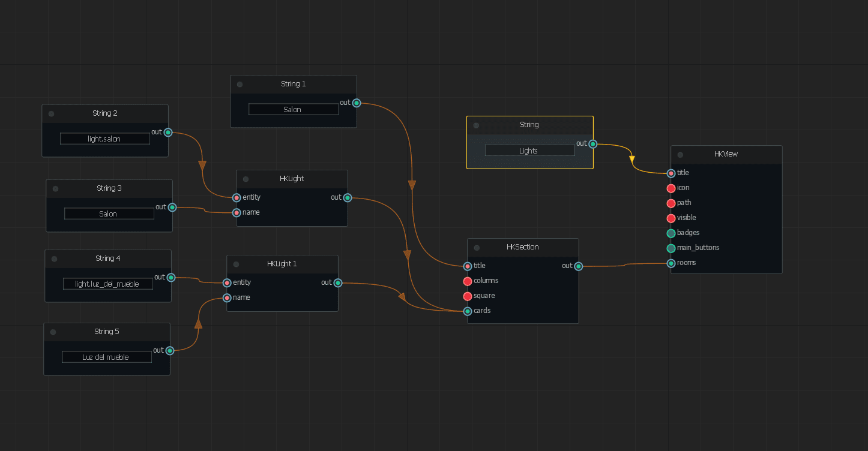Click the rooms input port on HKView
868x451 pixels.
(x=671, y=263)
